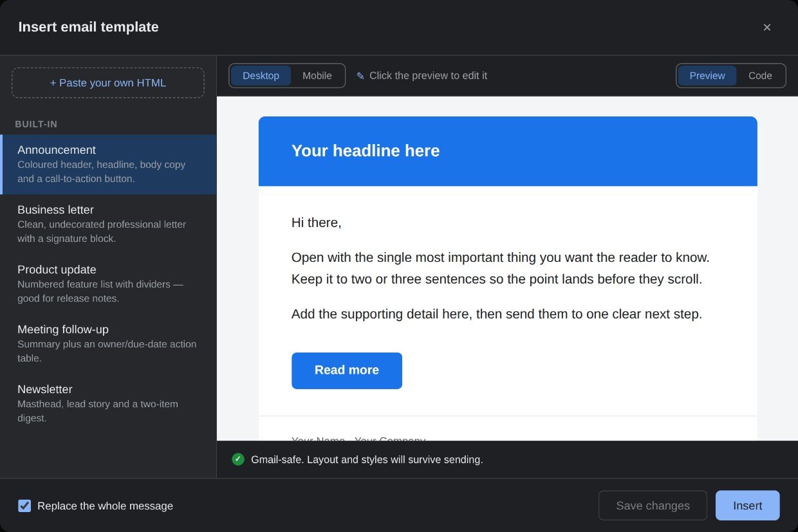Choose the Business letter template
Viewport: 798px width, 532px height.
pos(108,224)
